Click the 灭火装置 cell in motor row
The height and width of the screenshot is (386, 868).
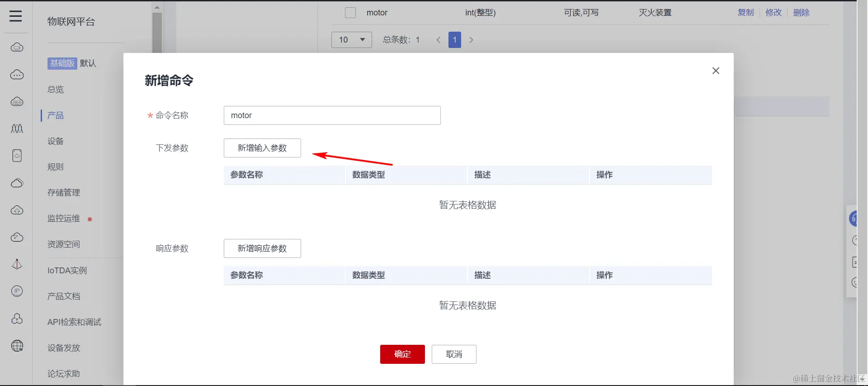click(655, 13)
